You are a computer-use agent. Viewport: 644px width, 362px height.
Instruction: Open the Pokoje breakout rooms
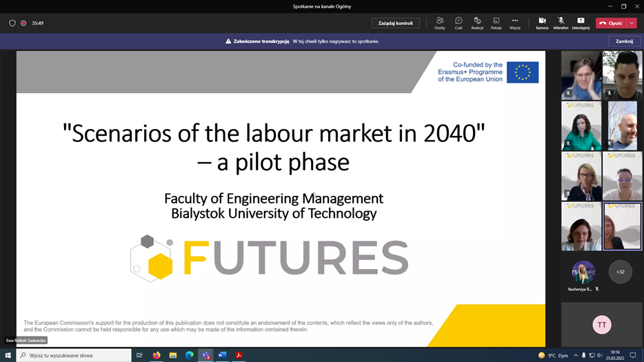(496, 23)
